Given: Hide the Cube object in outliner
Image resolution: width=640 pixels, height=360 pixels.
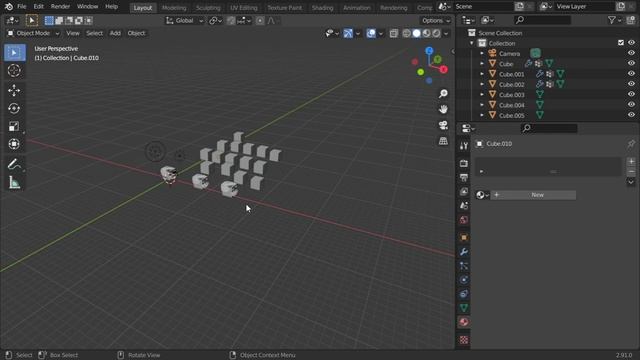Looking at the screenshot, I should click(631, 63).
